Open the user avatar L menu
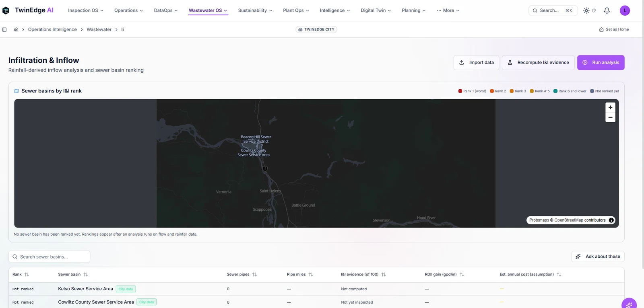Viewport: 644px width, 308px height. coord(625,10)
